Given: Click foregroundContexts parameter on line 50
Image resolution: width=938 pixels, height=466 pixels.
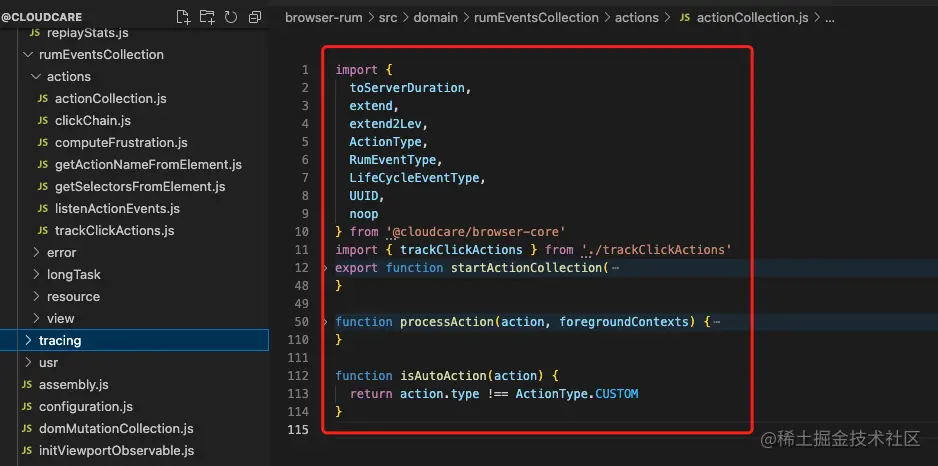Looking at the screenshot, I should [x=624, y=322].
